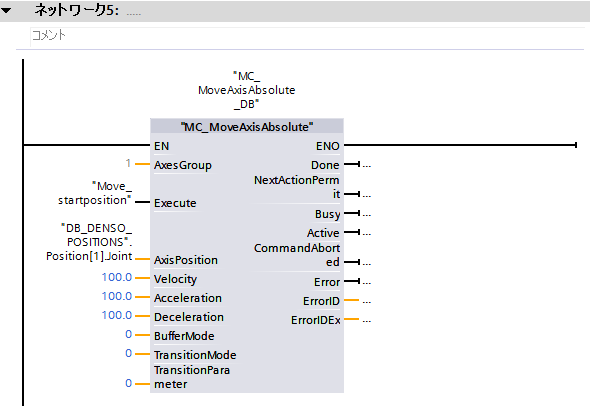Collapse the ネットワーク5 network section
The width and height of the screenshot is (590, 406).
(6, 11)
